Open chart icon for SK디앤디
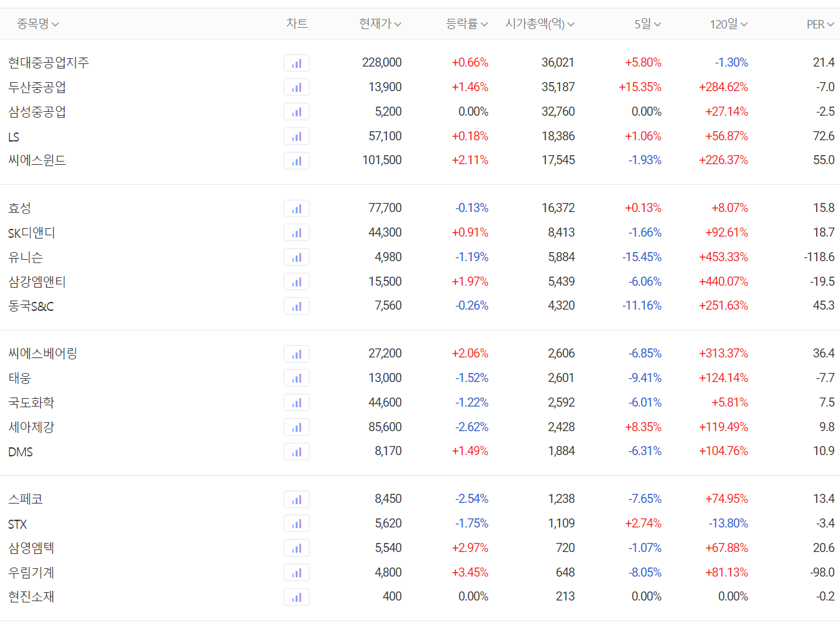840x627 pixels. (297, 233)
